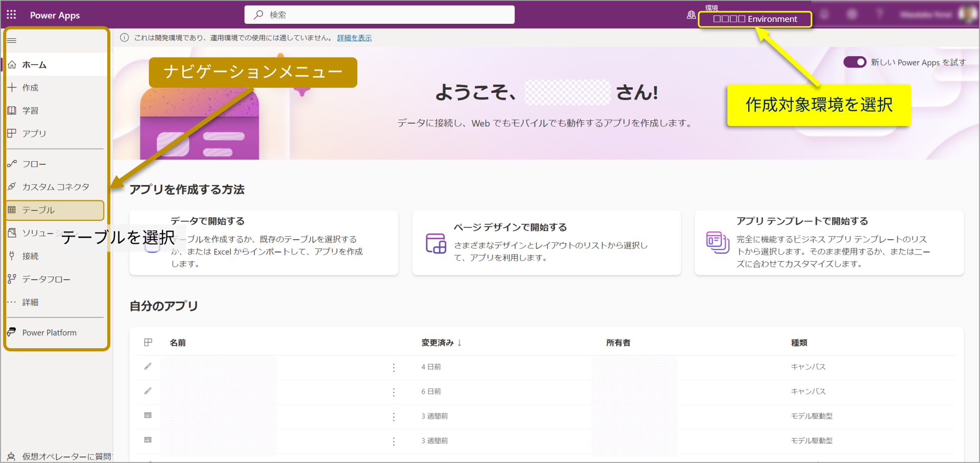
Task: Open more options for the 6 日前 app
Action: [394, 392]
